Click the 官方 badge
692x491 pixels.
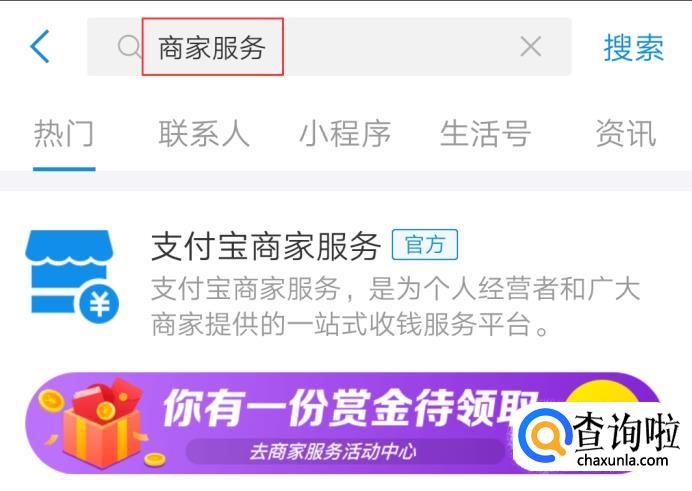(425, 244)
